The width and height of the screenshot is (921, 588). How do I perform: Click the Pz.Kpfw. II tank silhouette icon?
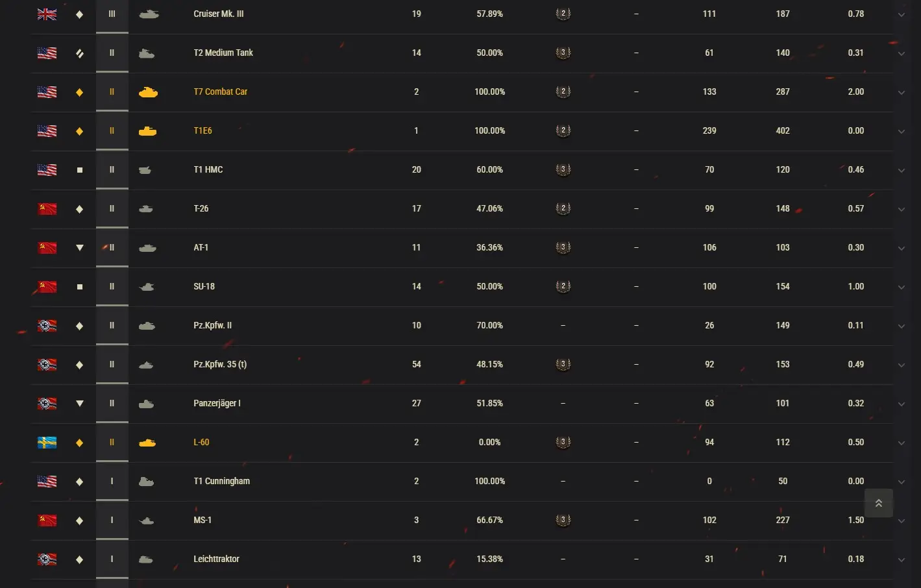[147, 326]
